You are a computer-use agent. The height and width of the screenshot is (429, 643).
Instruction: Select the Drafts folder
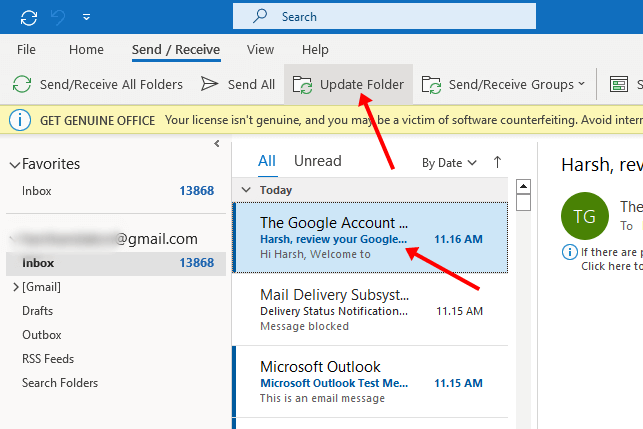pos(38,311)
